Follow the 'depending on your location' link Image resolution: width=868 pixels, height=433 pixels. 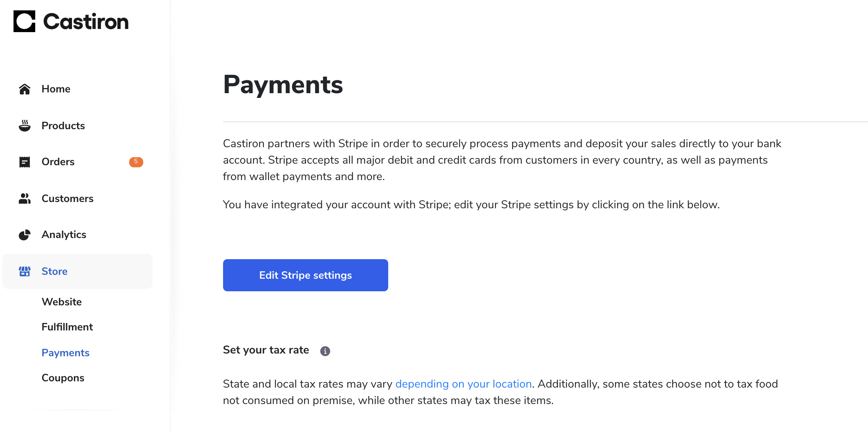463,384
